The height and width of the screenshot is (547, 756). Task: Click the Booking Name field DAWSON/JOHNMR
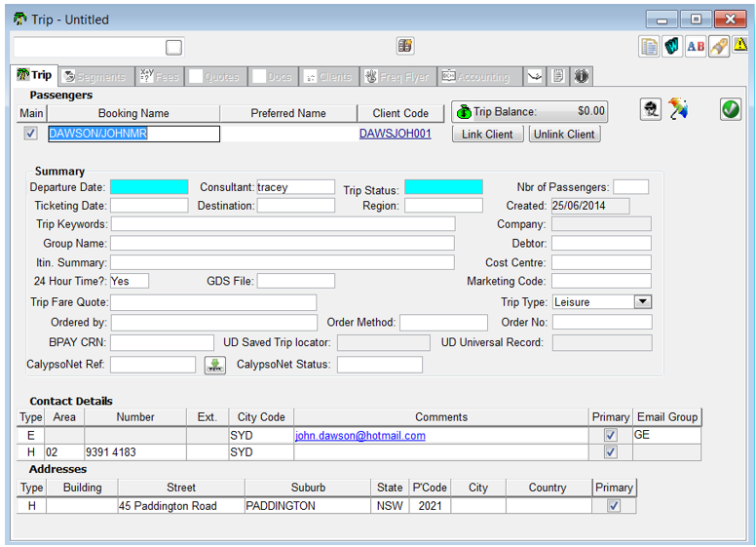click(133, 134)
